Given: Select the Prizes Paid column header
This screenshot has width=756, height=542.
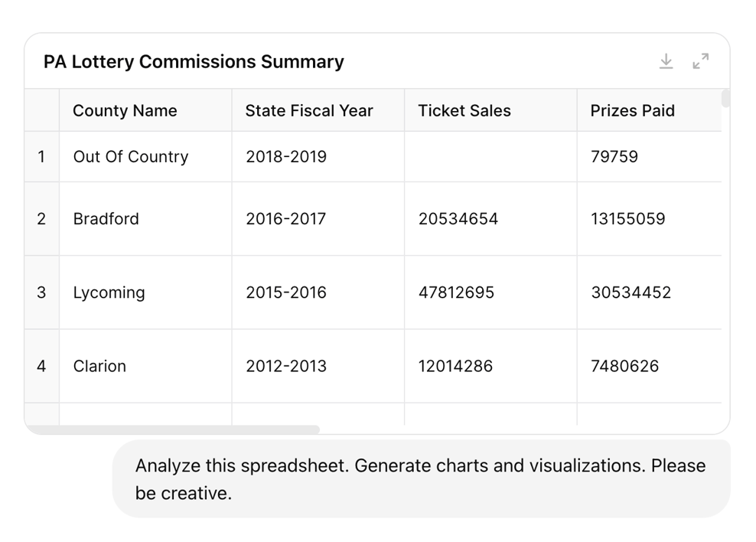Looking at the screenshot, I should pyautogui.click(x=631, y=110).
